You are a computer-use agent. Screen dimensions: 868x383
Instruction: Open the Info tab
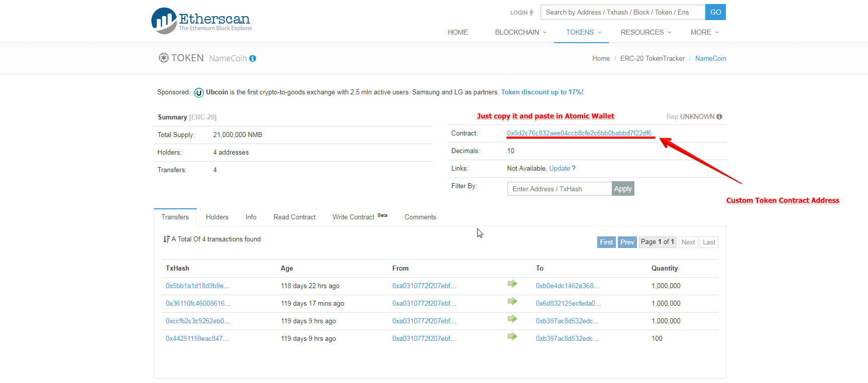(251, 217)
